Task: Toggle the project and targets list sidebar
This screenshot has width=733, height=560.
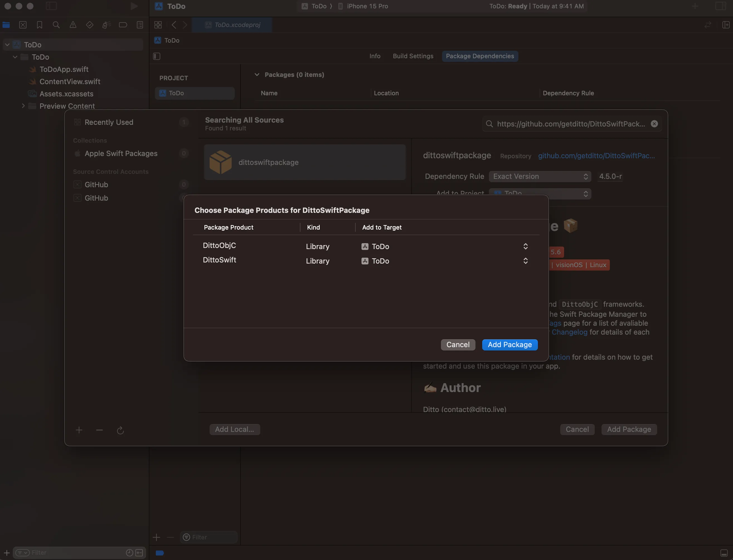Action: [x=157, y=56]
